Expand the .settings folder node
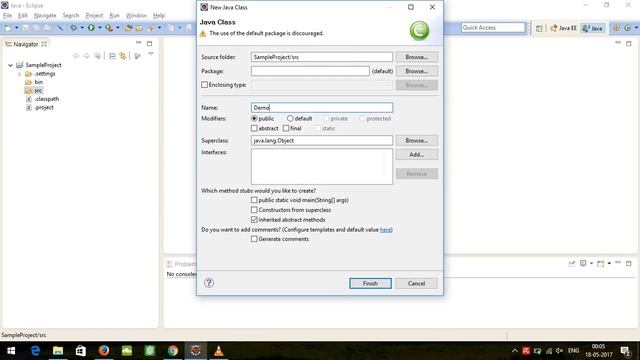 click(x=19, y=74)
